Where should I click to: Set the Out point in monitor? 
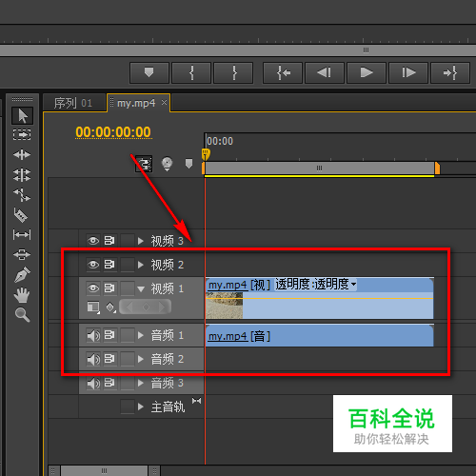point(233,73)
